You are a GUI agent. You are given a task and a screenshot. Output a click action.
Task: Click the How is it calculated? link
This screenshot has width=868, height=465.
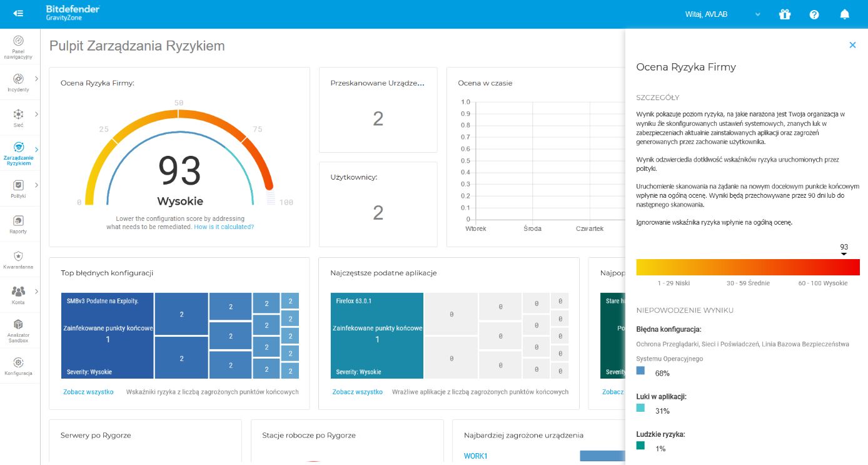(224, 227)
